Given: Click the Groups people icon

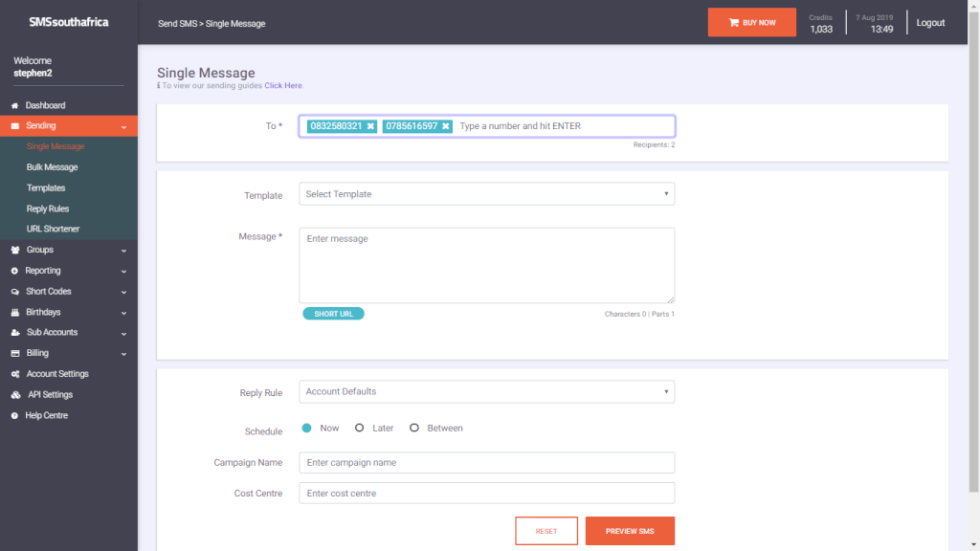Looking at the screenshot, I should [14, 250].
